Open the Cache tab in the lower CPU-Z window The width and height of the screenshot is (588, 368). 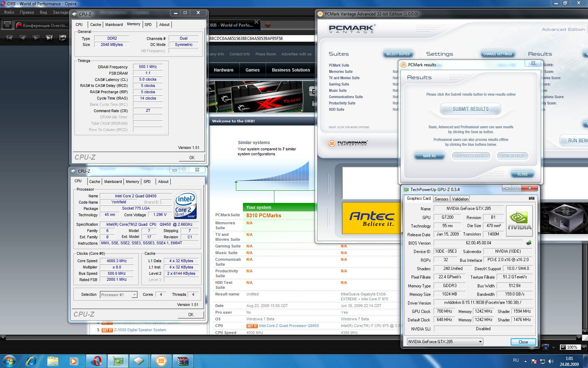[94, 182]
